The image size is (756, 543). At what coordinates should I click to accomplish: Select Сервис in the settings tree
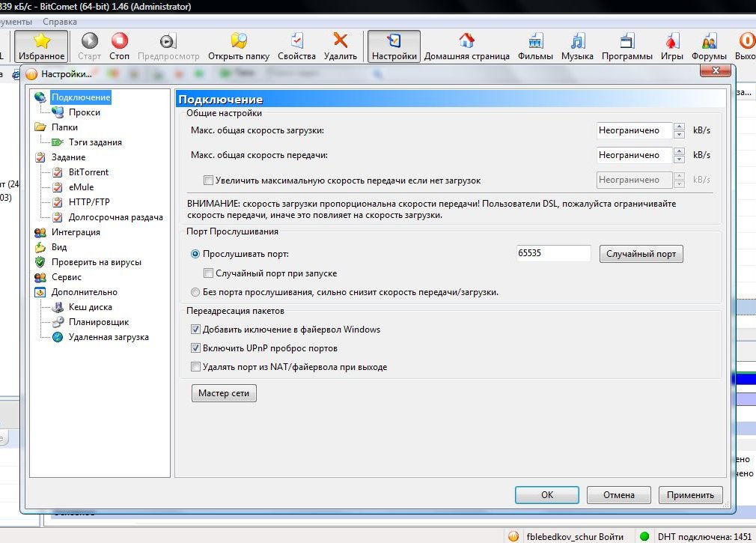point(67,277)
